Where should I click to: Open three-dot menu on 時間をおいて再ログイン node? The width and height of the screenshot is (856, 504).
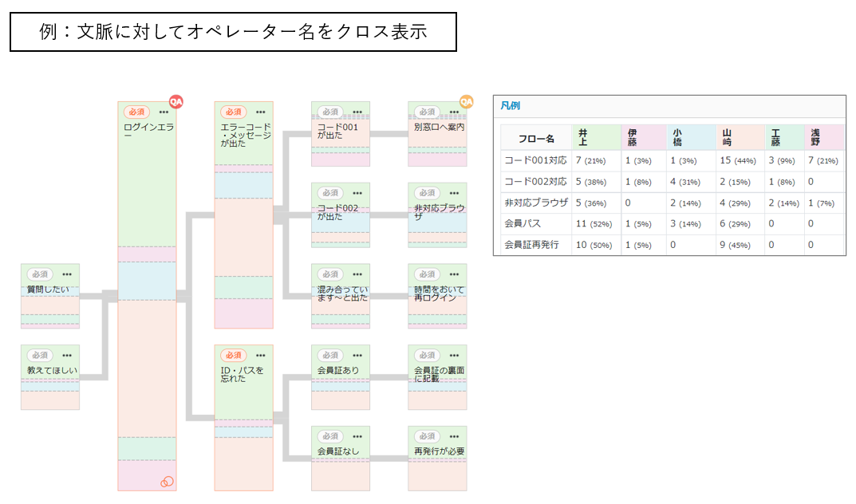click(454, 274)
